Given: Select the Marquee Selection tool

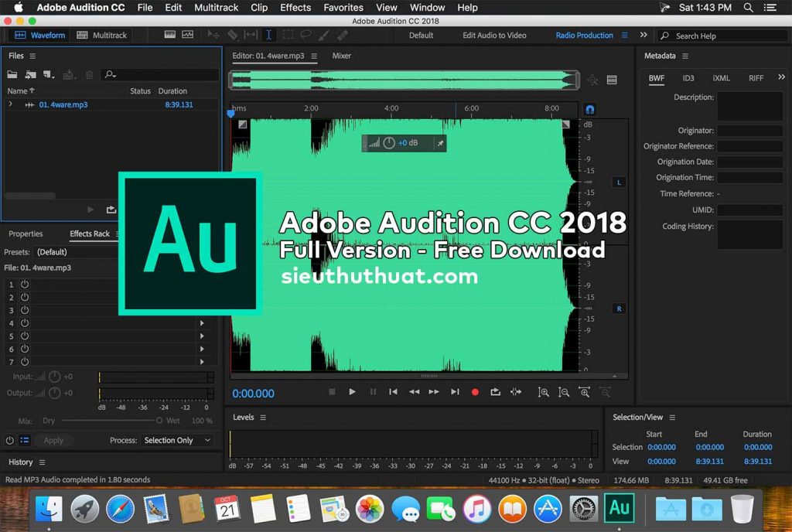Looking at the screenshot, I should (x=288, y=35).
